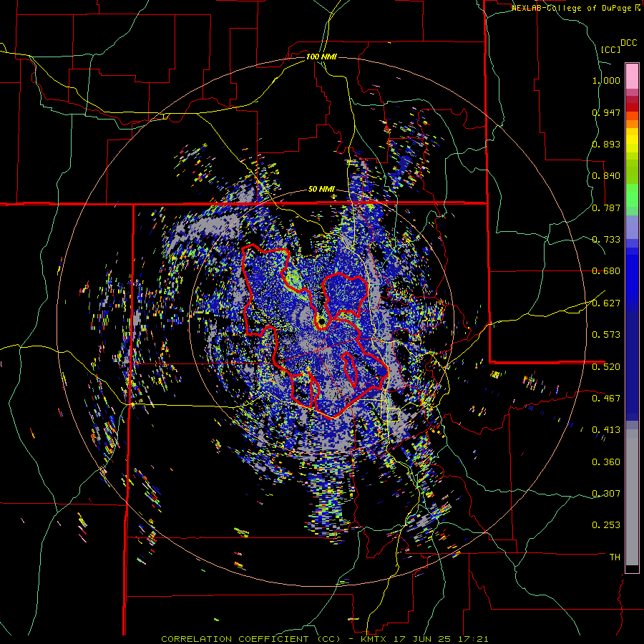
Task: Select the 0.893 scale value
Action: pos(606,144)
